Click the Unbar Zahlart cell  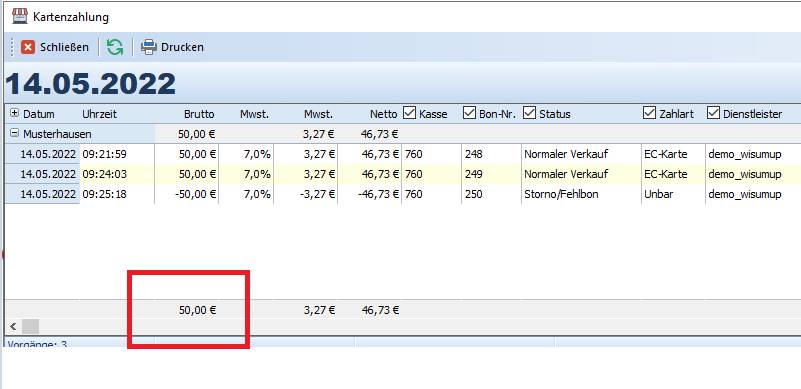coord(673,194)
